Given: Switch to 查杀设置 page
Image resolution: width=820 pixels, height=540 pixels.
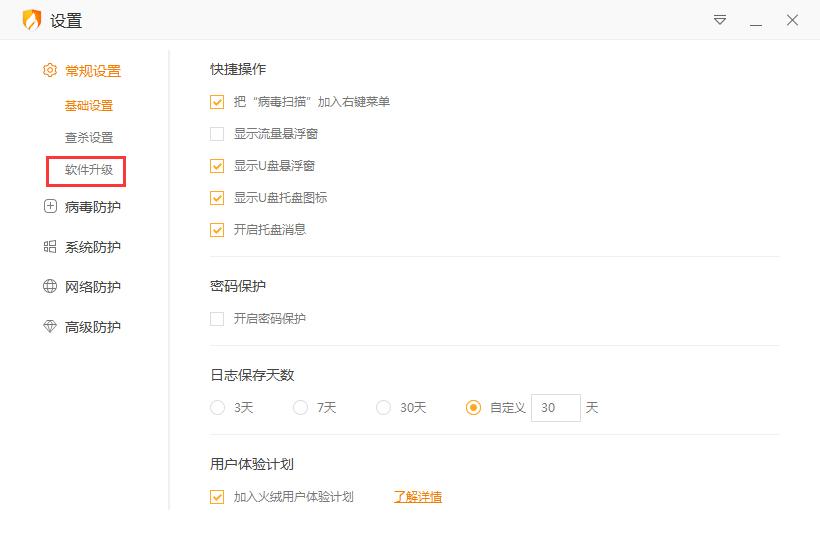Looking at the screenshot, I should (88, 138).
